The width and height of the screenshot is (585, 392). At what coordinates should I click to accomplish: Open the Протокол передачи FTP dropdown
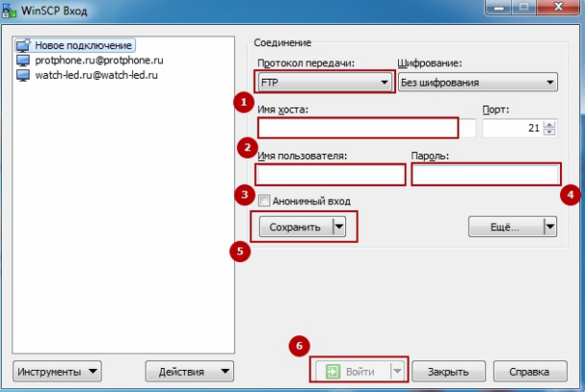click(x=324, y=83)
